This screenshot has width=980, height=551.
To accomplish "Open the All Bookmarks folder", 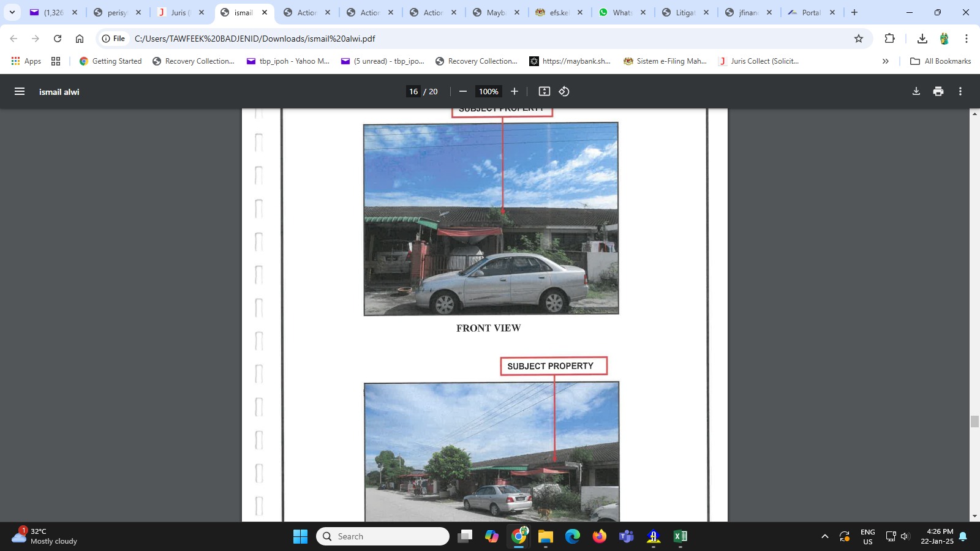I will (x=940, y=61).
